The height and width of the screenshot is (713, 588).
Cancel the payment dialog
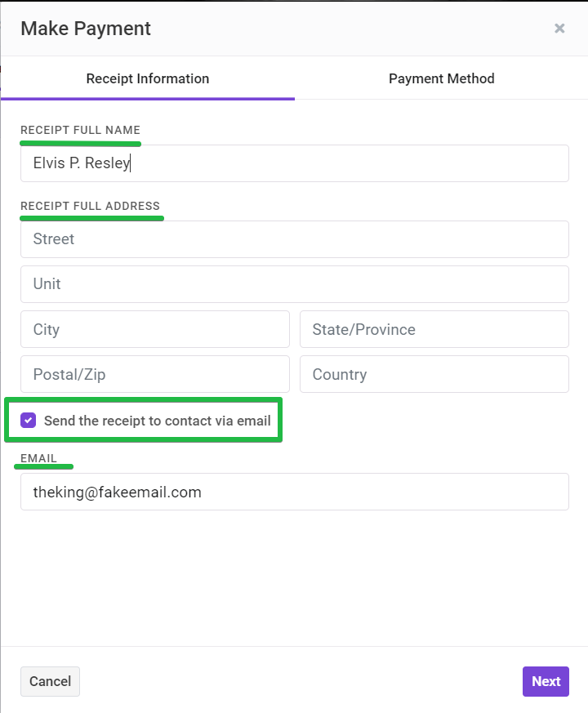[50, 681]
